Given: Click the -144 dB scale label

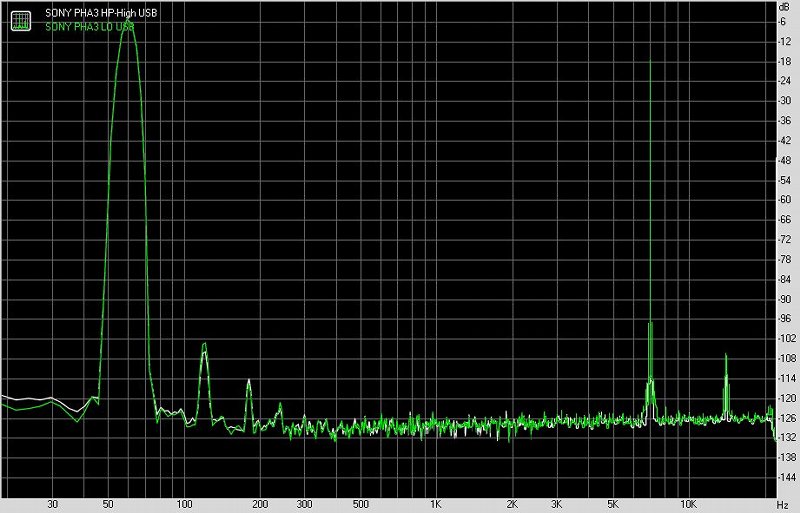Looking at the screenshot, I should coord(787,477).
